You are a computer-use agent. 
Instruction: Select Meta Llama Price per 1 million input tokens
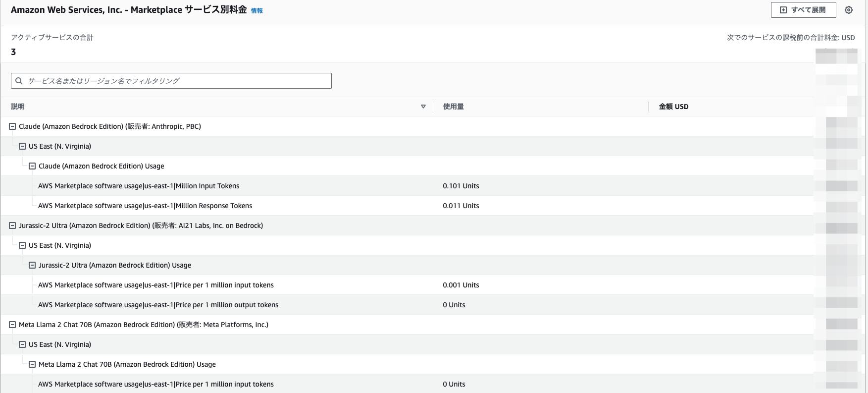(x=156, y=384)
